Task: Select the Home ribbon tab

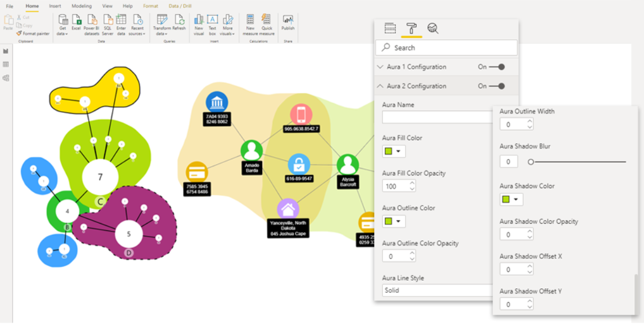Action: click(32, 6)
